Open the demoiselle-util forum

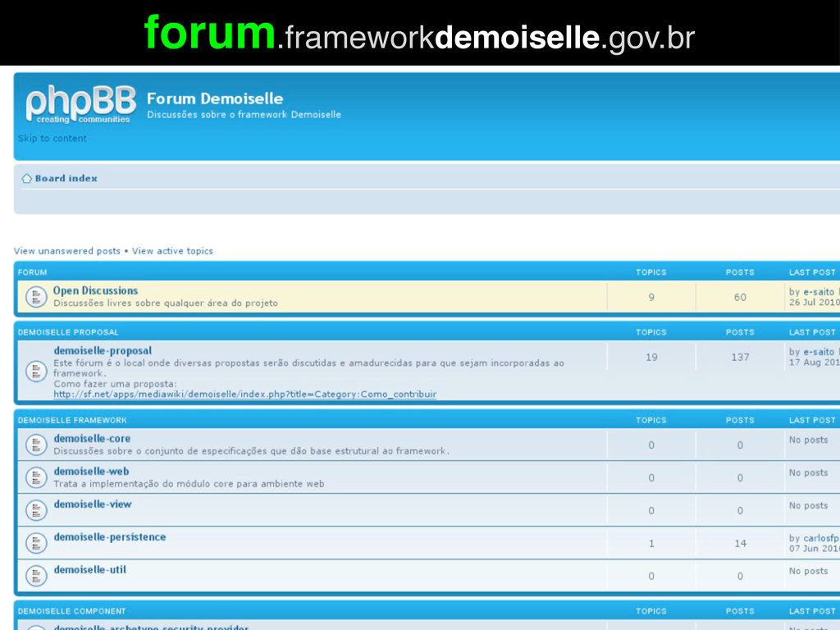(x=90, y=569)
